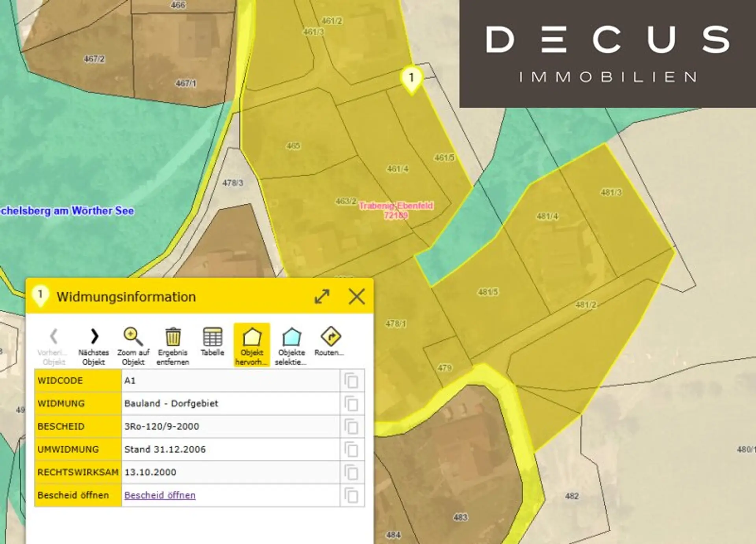Copy the BESCHEID number value
The height and width of the screenshot is (544, 756).
351,426
